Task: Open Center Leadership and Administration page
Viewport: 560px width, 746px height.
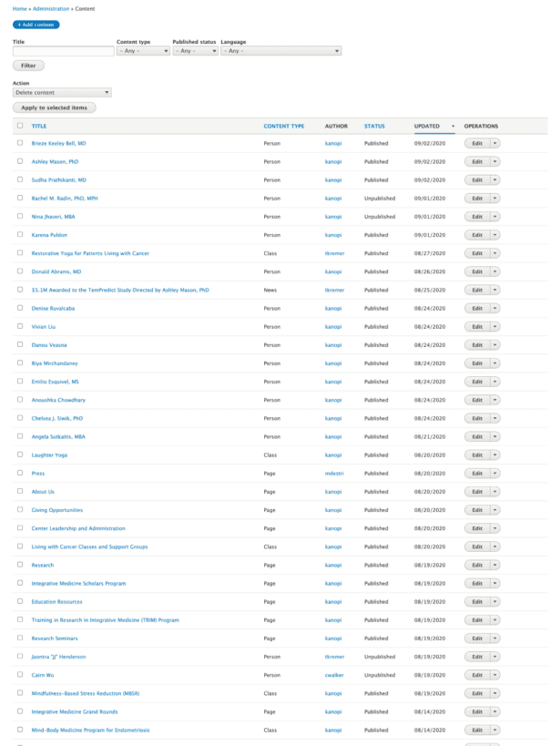Action: point(78,528)
